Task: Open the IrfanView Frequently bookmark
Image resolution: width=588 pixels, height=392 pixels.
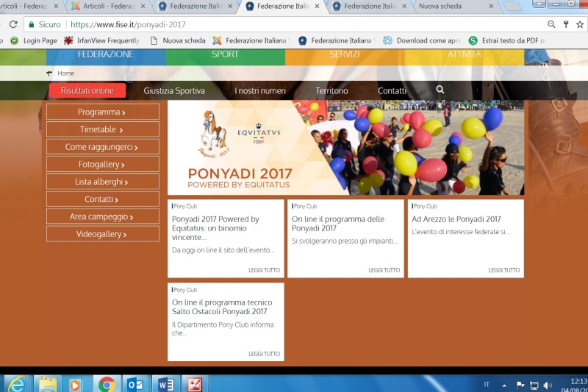Action: coord(101,40)
